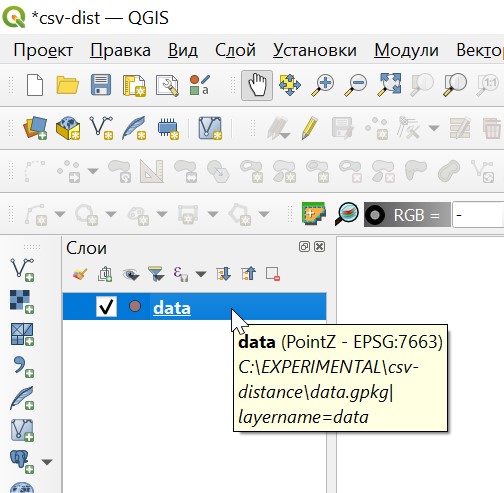Open the style manager icon
This screenshot has height=493, width=504.
click(200, 85)
